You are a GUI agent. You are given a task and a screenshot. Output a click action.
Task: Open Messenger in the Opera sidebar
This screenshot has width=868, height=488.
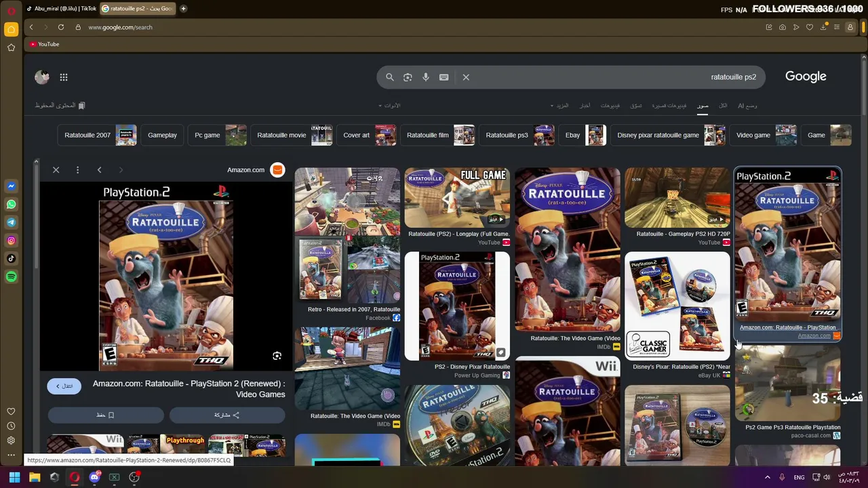click(12, 186)
